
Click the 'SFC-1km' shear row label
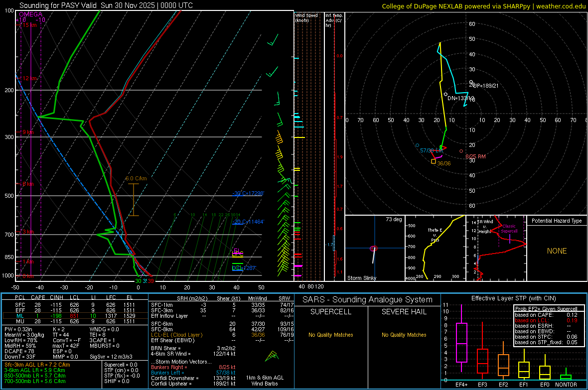tap(161, 305)
